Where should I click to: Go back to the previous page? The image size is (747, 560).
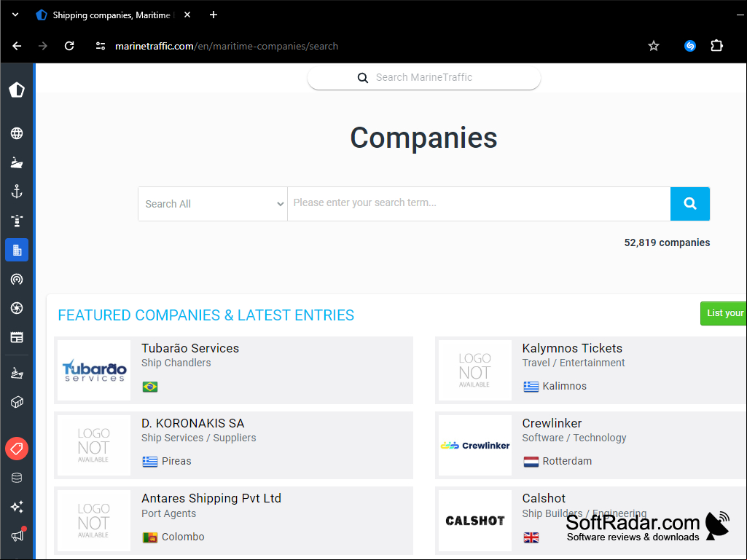click(17, 46)
